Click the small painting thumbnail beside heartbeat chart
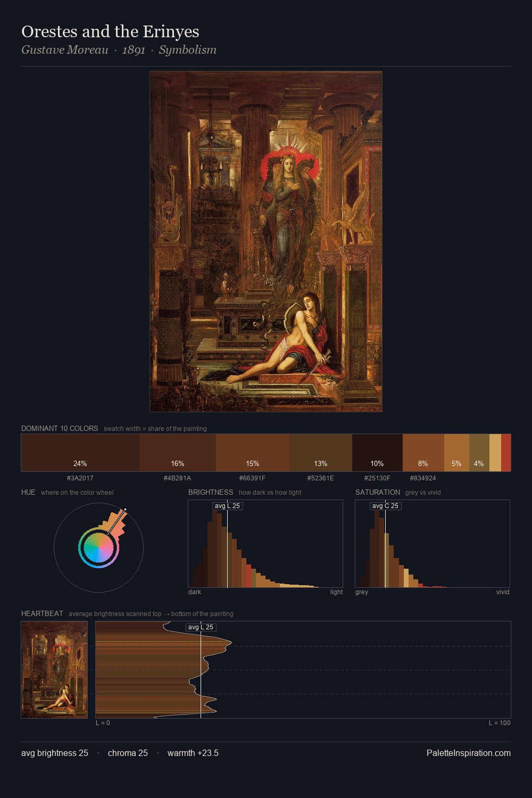Screen dimensions: 532x798 point(54,670)
